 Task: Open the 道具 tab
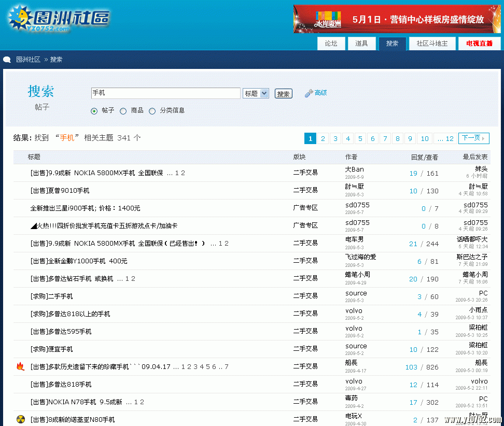361,44
